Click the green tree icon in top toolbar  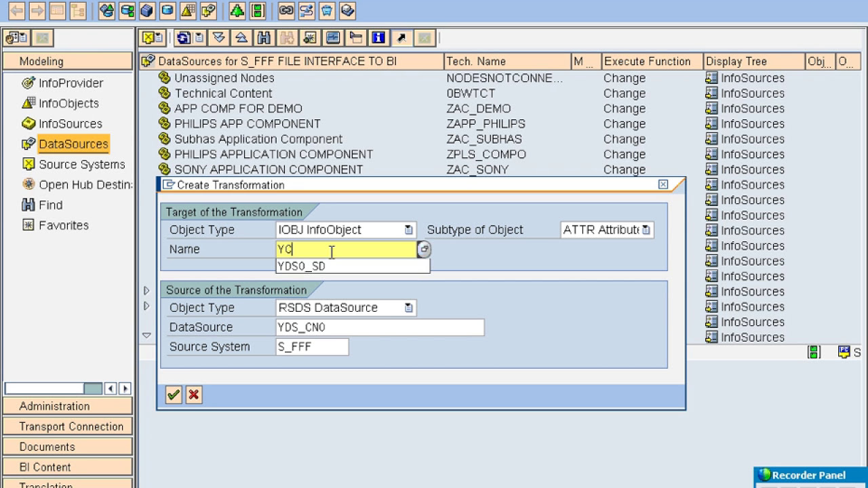point(237,11)
